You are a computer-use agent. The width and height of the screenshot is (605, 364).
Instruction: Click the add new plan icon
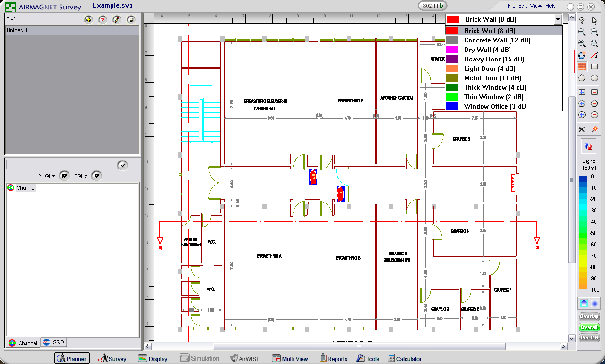coord(88,19)
